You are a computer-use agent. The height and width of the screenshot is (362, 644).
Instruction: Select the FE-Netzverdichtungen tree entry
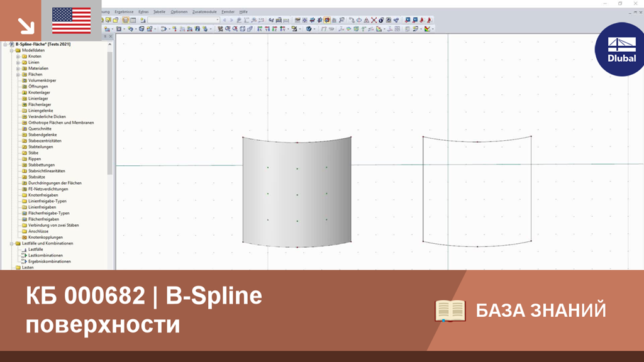tap(48, 189)
